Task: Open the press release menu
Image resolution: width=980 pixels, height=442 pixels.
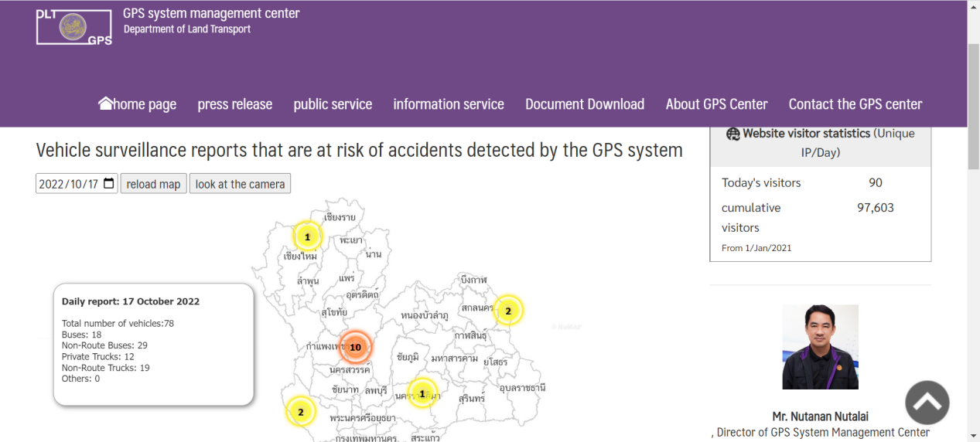Action: point(234,104)
